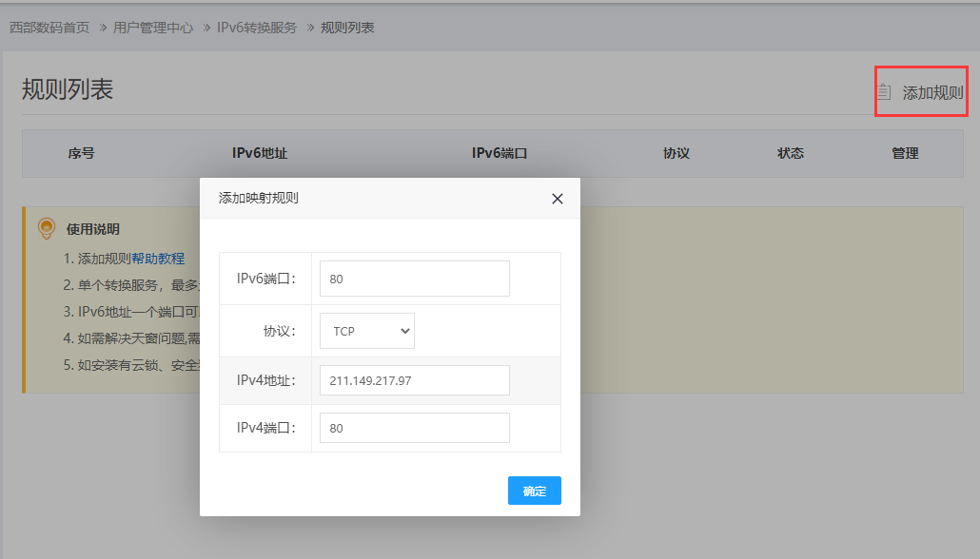Click the 序号 column header
The height and width of the screenshot is (559, 980).
click(x=81, y=153)
